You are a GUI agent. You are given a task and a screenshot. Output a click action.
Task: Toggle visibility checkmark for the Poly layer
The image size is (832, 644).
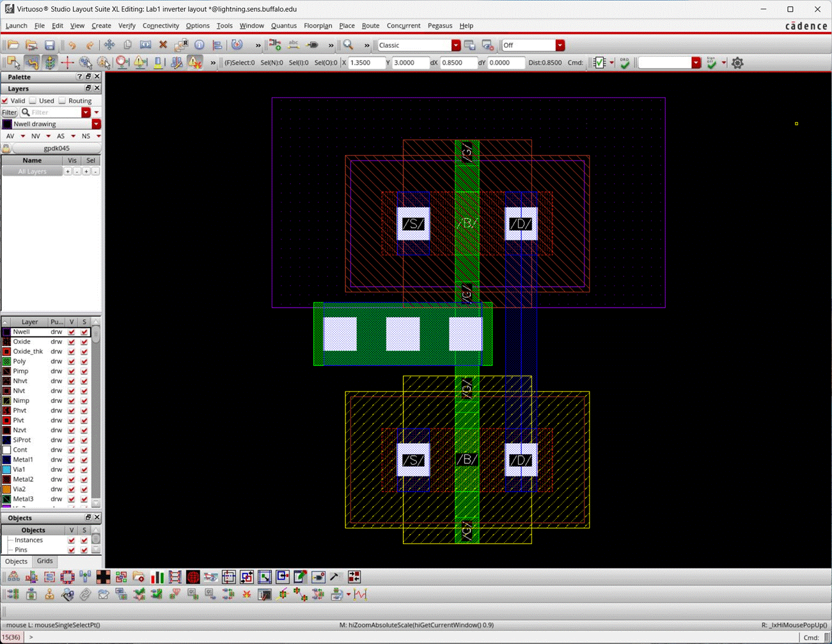click(x=72, y=361)
